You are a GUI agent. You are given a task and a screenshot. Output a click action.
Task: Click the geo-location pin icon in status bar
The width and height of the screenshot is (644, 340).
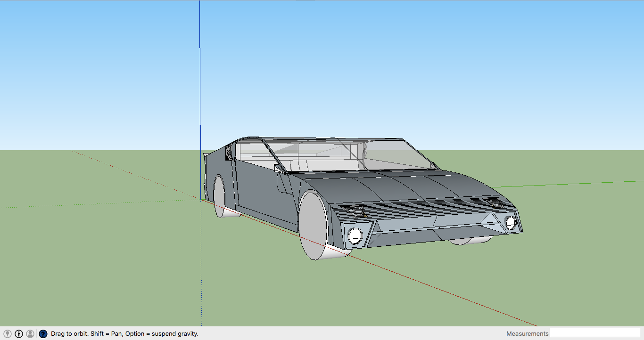coord(8,333)
